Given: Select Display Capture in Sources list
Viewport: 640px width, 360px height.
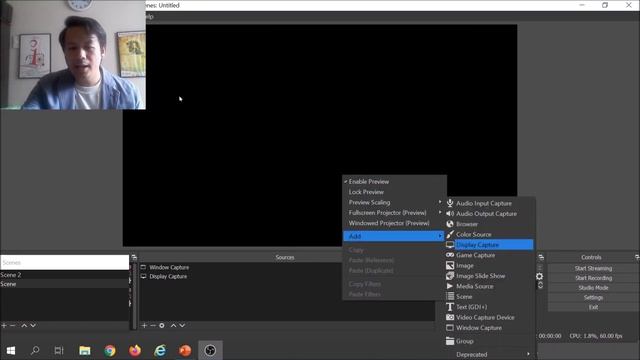Looking at the screenshot, I should coord(168,276).
